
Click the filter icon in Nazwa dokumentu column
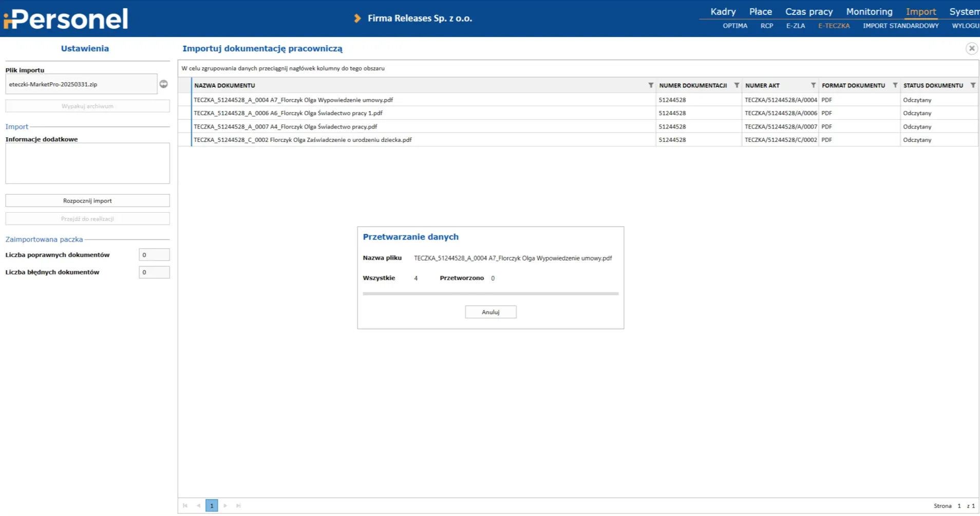tap(650, 85)
